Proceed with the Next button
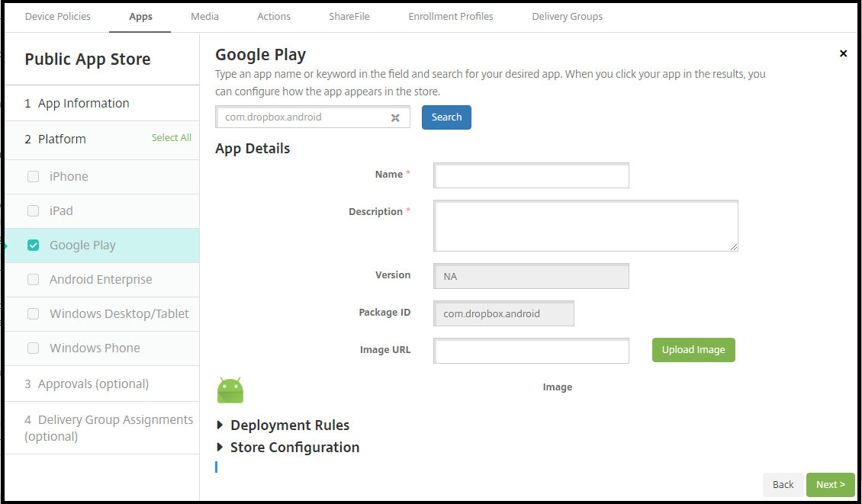Screen dimensions: 862x504 click(830, 485)
